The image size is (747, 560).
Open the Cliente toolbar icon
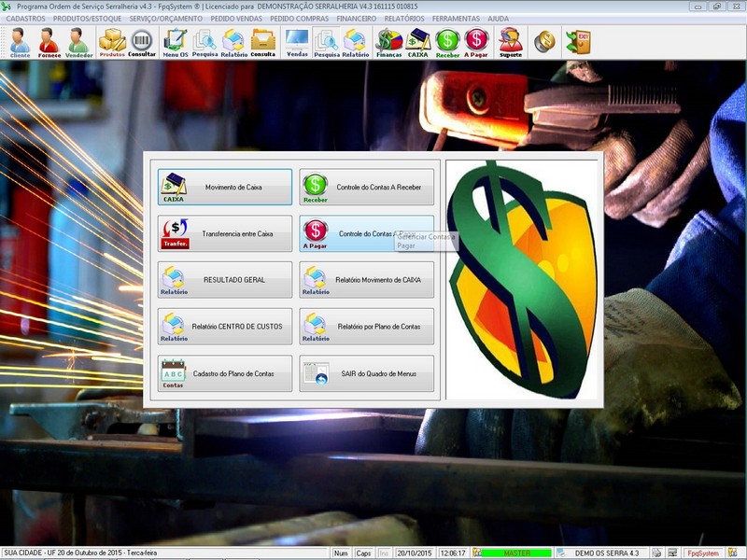click(20, 42)
